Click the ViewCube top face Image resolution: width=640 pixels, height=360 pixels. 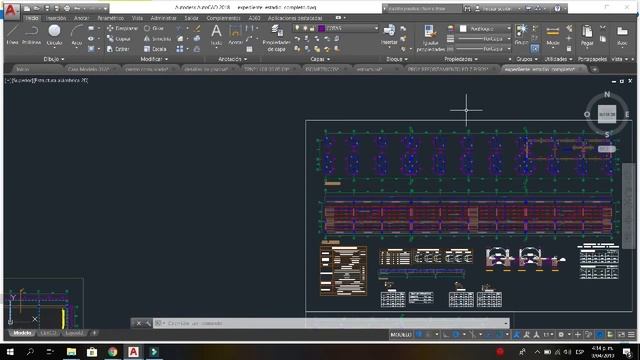[607, 115]
